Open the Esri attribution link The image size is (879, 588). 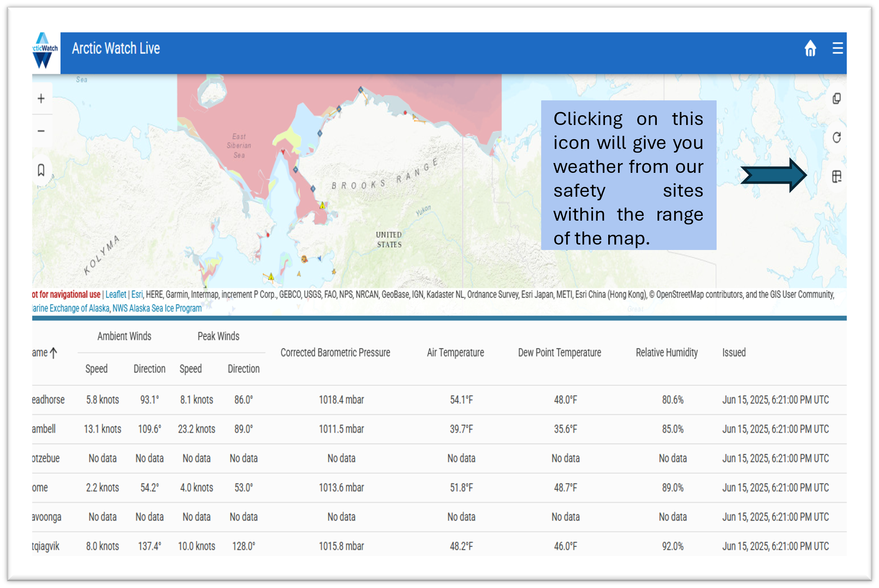[137, 295]
